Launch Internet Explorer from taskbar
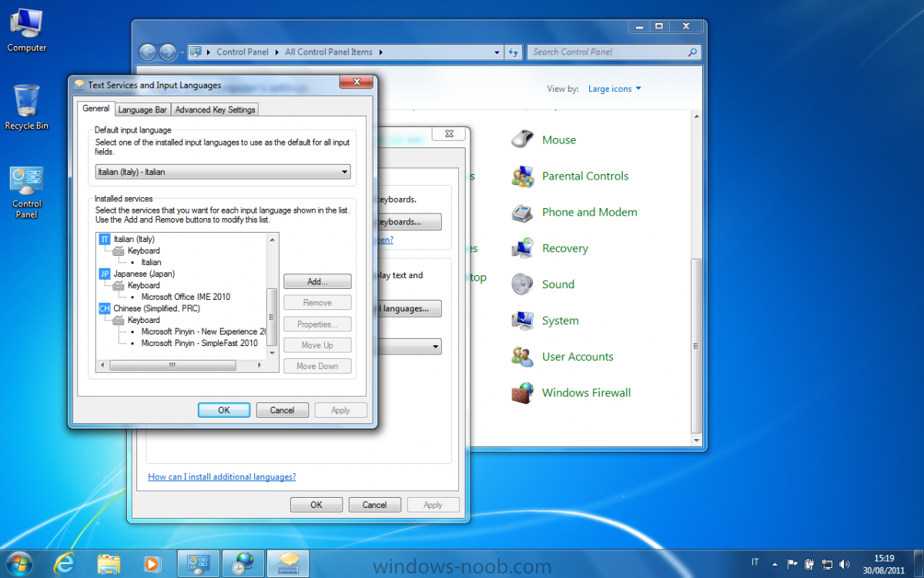Image resolution: width=924 pixels, height=578 pixels. [x=65, y=563]
